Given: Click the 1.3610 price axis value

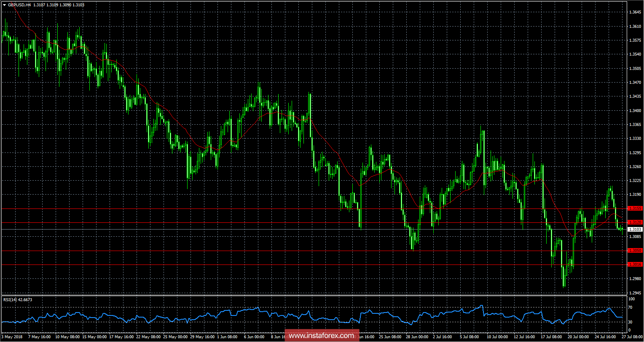Looking at the screenshot, I should point(635,26).
